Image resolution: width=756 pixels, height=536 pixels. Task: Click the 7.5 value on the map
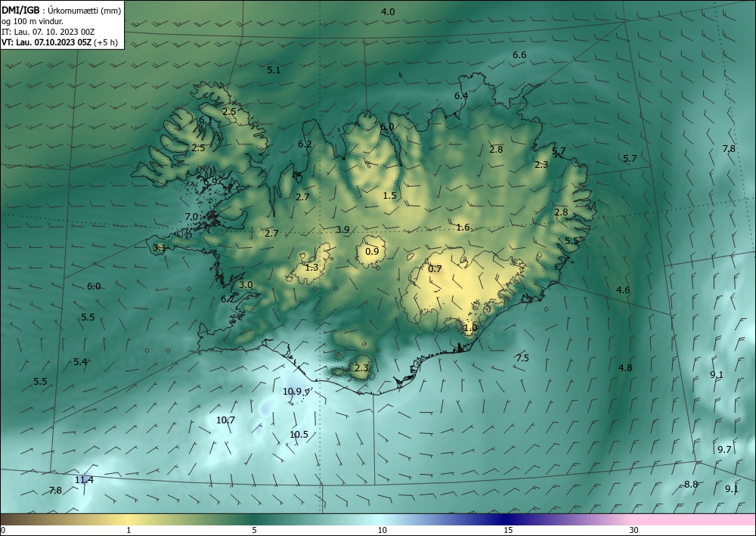[x=522, y=358]
